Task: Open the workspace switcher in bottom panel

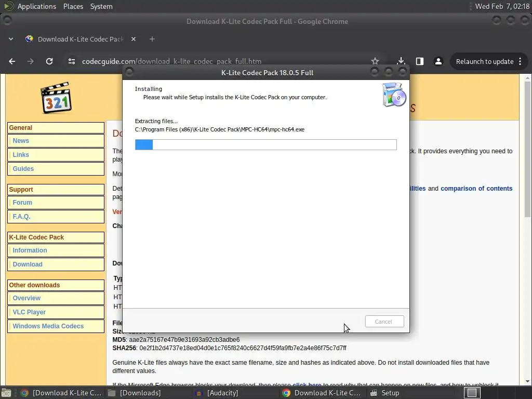Action: pos(472,393)
